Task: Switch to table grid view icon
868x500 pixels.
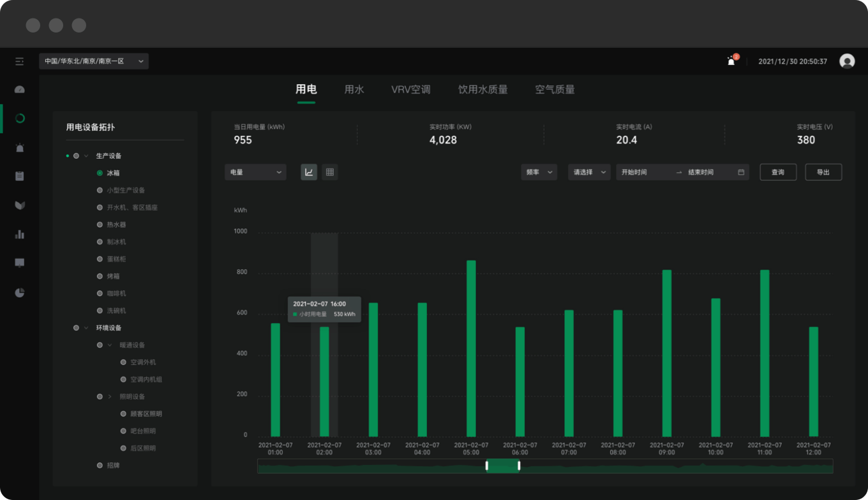Action: [x=330, y=172]
